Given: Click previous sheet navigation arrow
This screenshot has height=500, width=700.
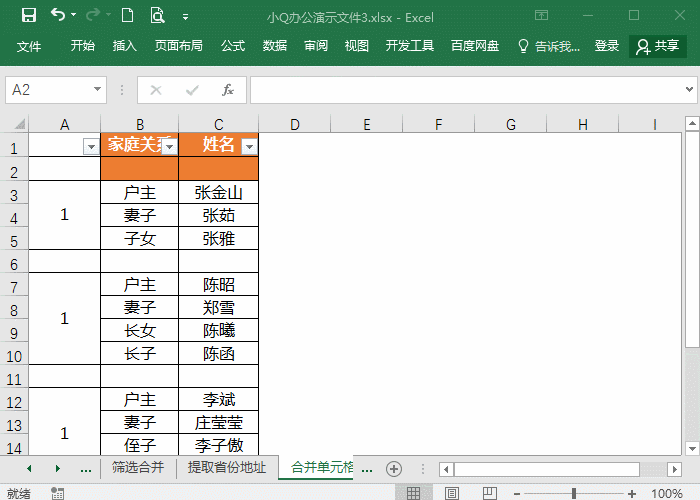Looking at the screenshot, I should [29, 468].
